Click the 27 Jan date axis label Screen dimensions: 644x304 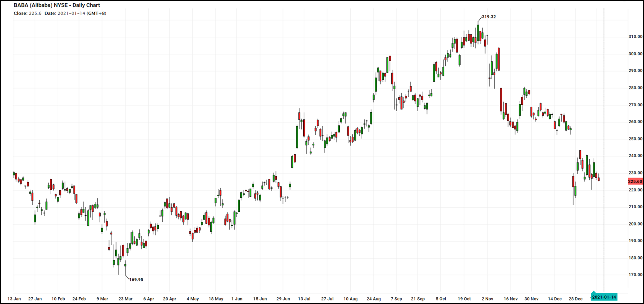tap(35, 299)
